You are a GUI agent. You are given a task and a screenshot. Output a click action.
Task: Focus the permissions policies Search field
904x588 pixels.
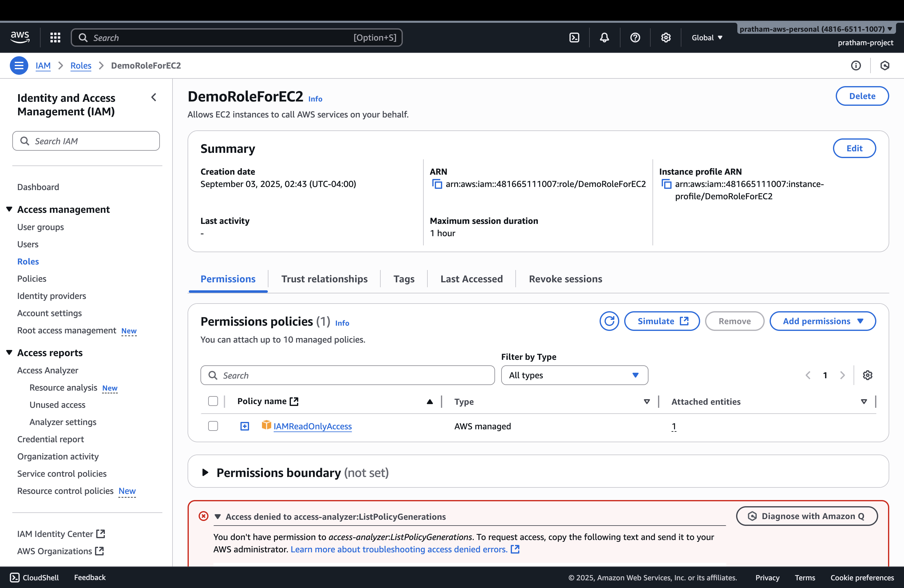click(347, 375)
